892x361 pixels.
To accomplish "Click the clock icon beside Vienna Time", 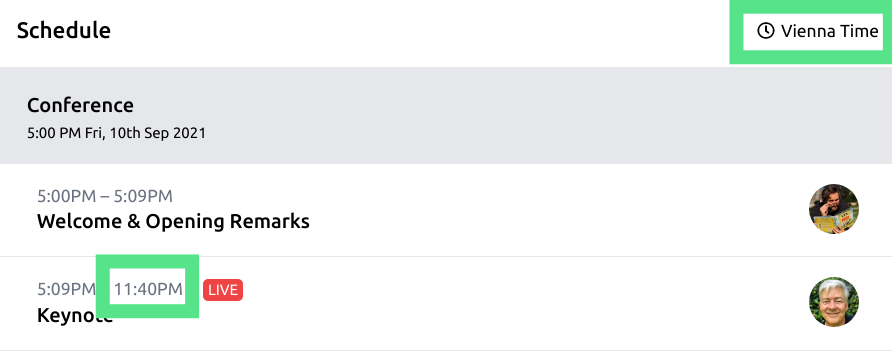I will [x=766, y=31].
